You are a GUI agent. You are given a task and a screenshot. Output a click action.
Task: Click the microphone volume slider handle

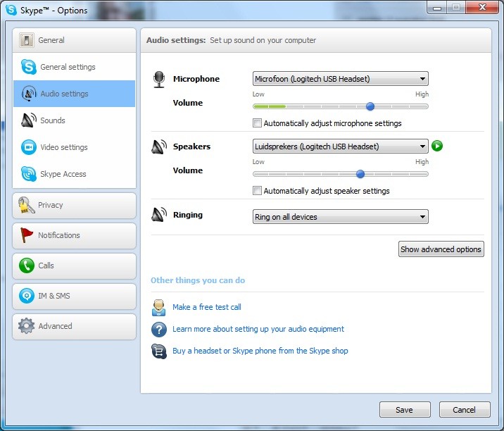tap(370, 106)
